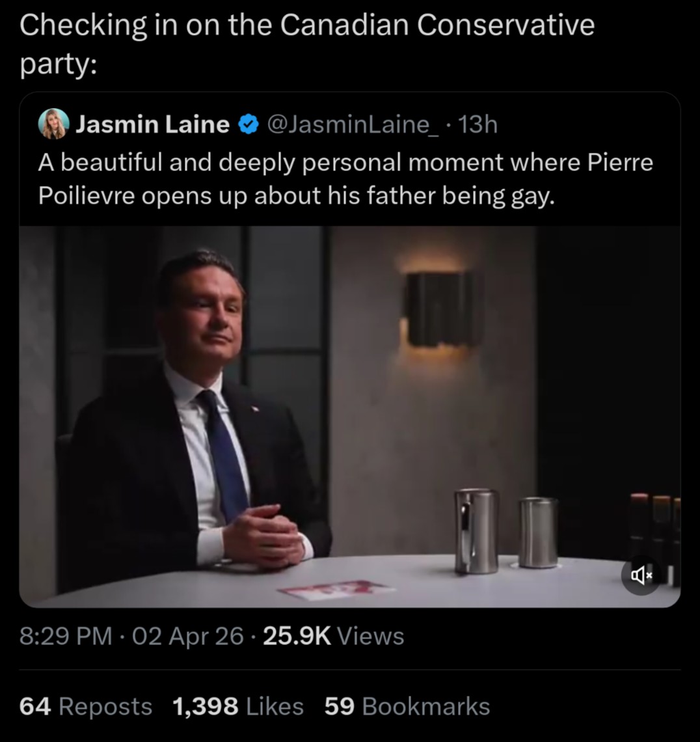Viewport: 700px width, 742px height.
Task: Click the metal mugs in the video
Action: point(506,530)
